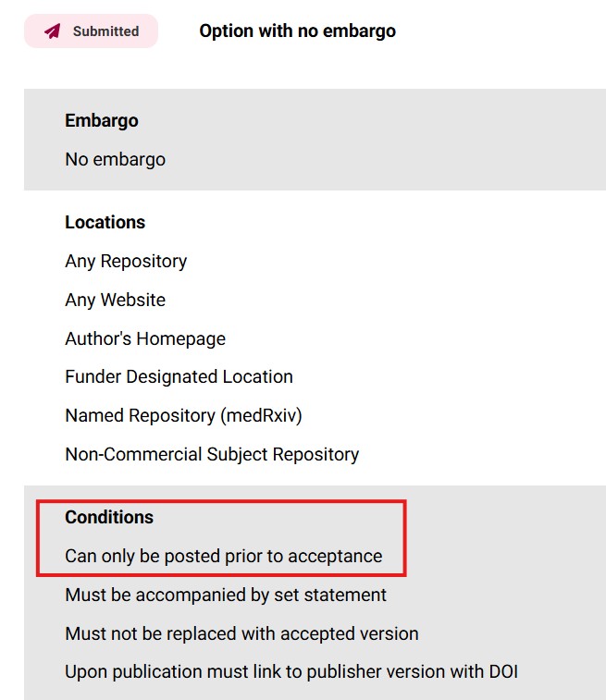The width and height of the screenshot is (606, 700).
Task: Click the right edge of the red highlight box
Action: [404, 538]
